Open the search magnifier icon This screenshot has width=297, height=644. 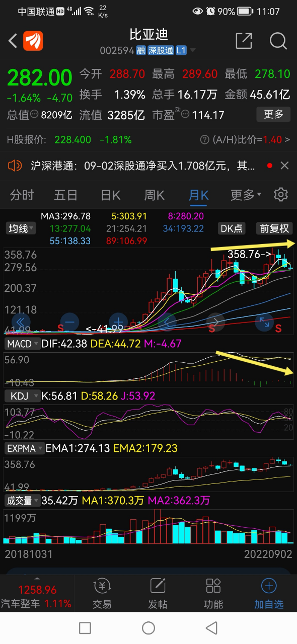tap(278, 41)
